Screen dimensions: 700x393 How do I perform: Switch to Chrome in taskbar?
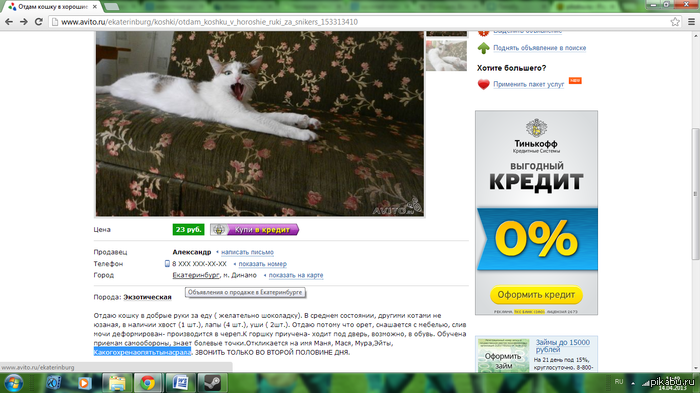148,383
